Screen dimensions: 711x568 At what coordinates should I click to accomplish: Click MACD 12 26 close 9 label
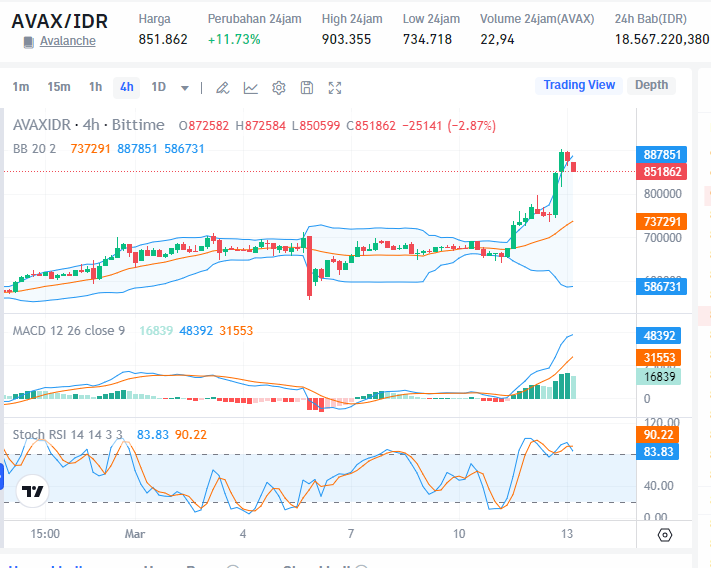click(x=69, y=330)
